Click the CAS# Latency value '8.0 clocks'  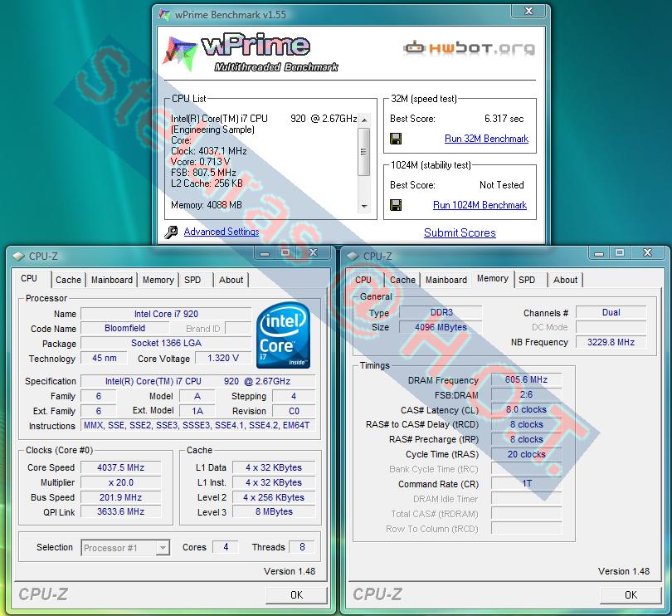click(526, 409)
